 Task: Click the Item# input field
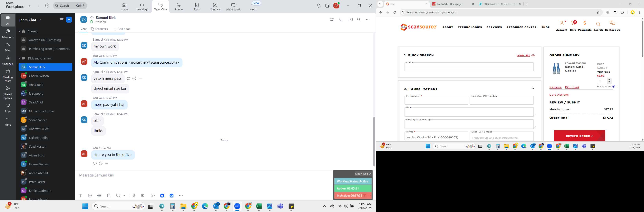coord(469,67)
